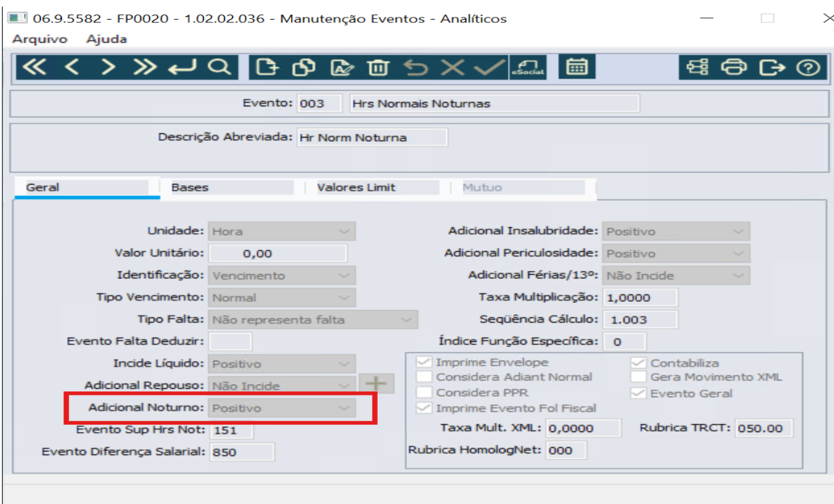The height and width of the screenshot is (504, 834).
Task: Click the exit arrow toolbar icon
Action: click(771, 68)
